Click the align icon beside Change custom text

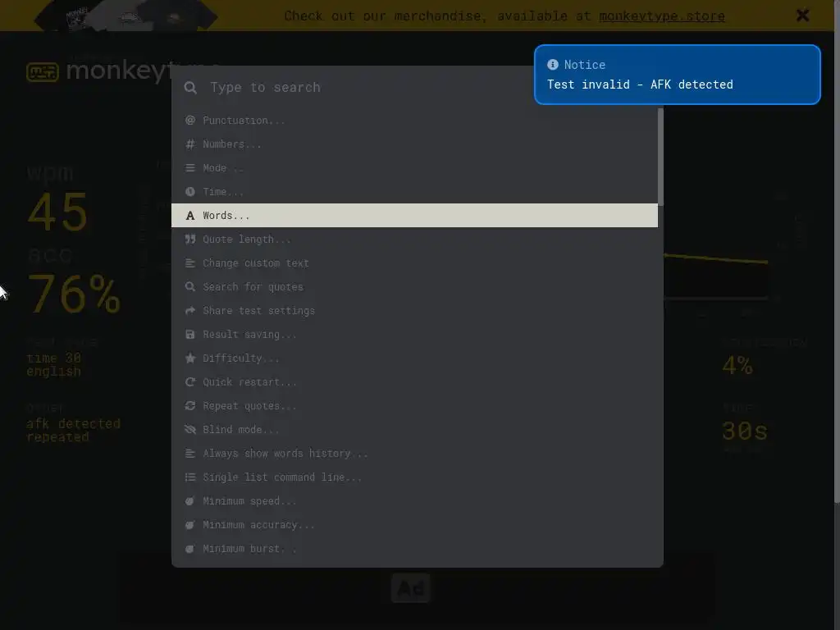point(190,263)
